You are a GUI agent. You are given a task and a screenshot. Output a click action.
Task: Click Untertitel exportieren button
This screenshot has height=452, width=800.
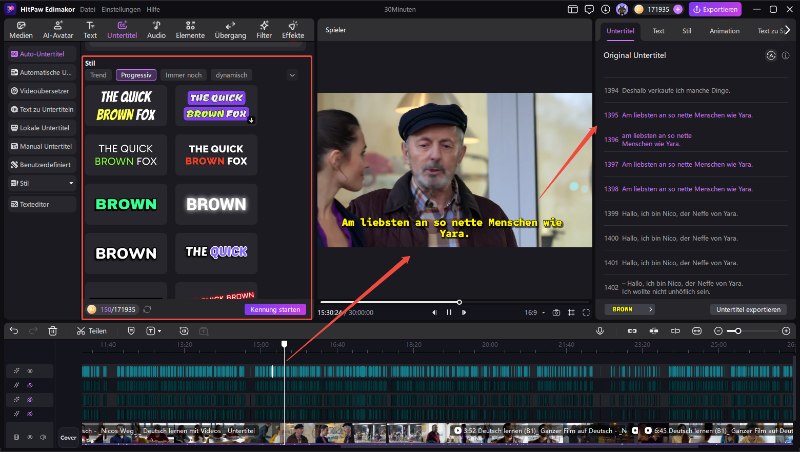[748, 309]
